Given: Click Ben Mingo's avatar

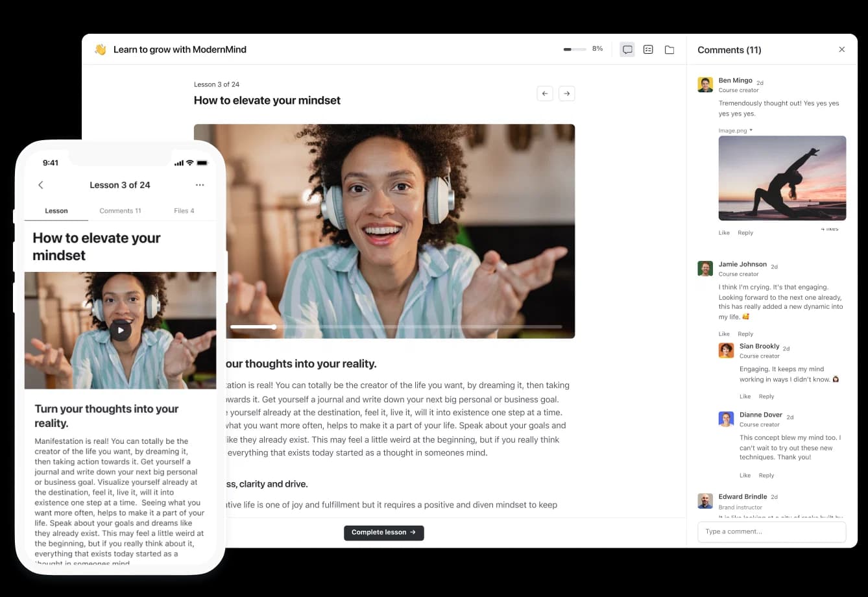Looking at the screenshot, I should coord(705,84).
